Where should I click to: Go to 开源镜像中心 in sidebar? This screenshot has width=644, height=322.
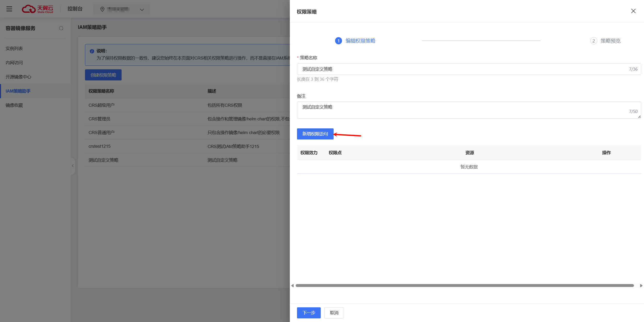[18, 77]
